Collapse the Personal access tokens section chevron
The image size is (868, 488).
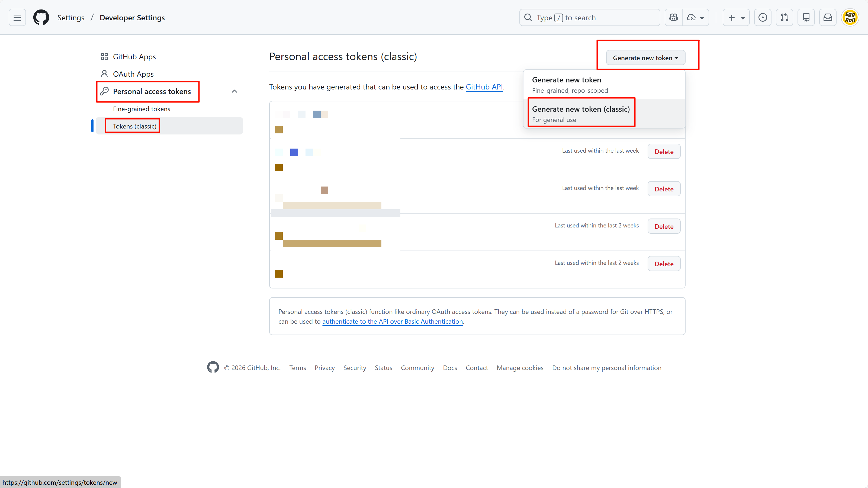(x=234, y=91)
